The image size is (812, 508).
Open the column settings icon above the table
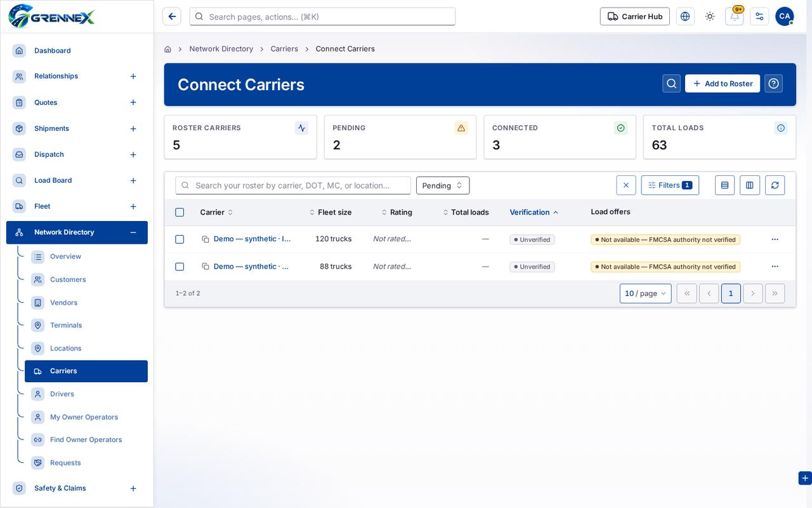[x=750, y=185]
